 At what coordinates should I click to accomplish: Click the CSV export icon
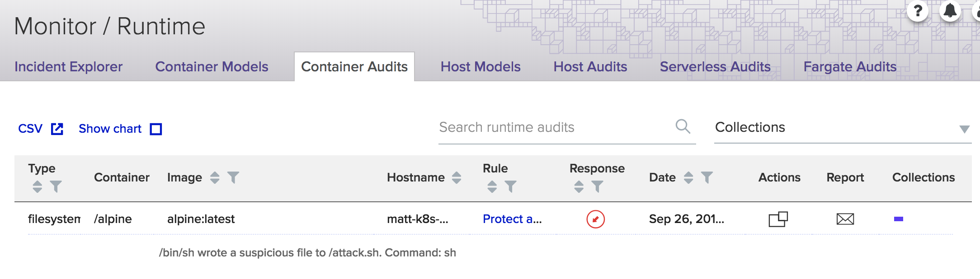(57, 129)
